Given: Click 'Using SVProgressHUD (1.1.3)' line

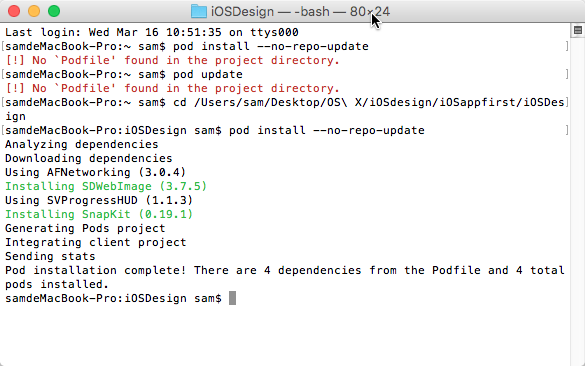Looking at the screenshot, I should click(x=99, y=200).
